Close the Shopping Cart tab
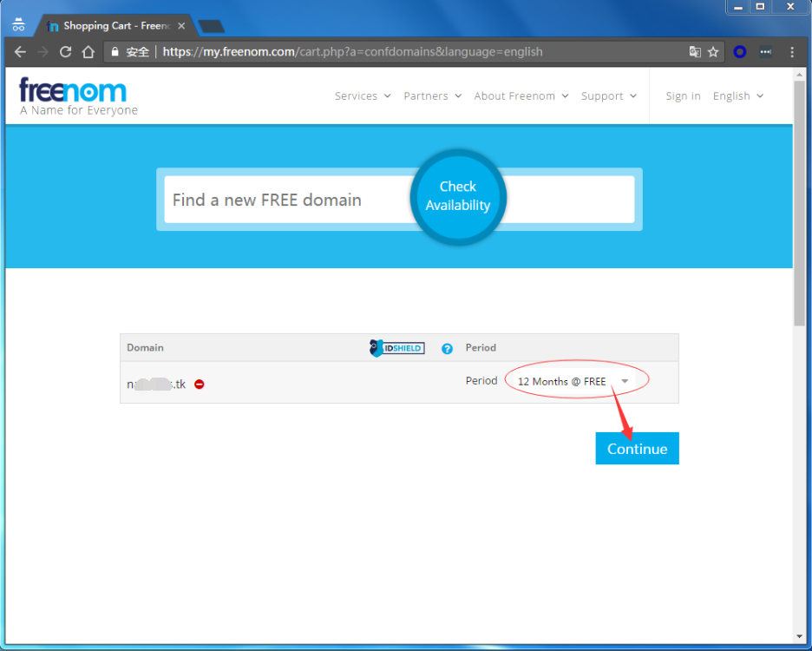Image resolution: width=812 pixels, height=651 pixels. pos(181,26)
